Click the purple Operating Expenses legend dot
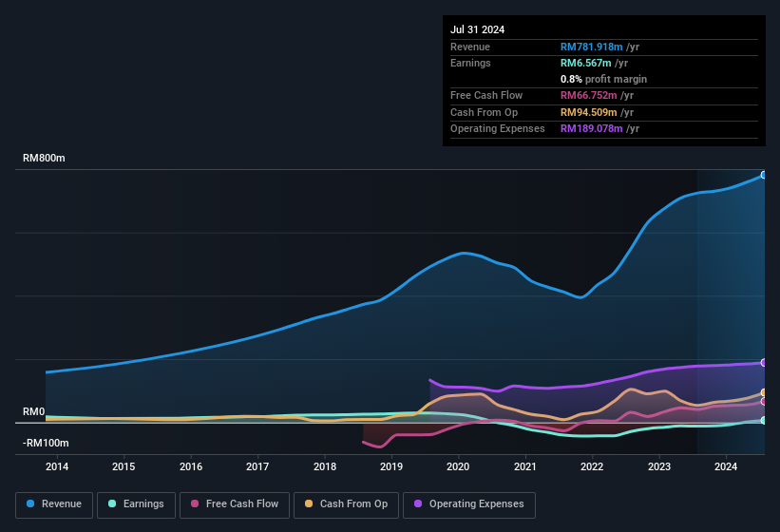780x532 pixels. point(418,504)
